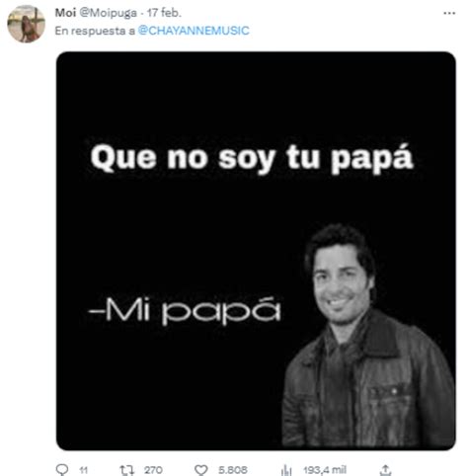
Task: Open the meme image on its black background
Action: tap(256, 251)
